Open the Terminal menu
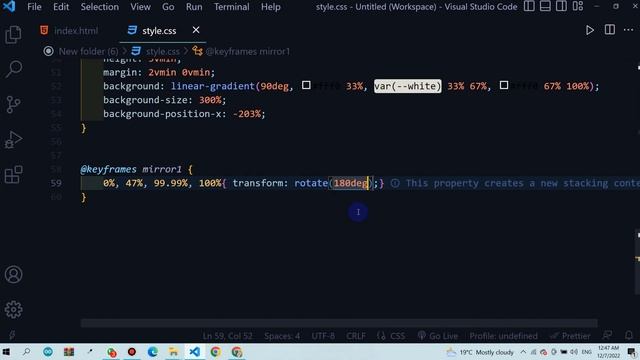 [231, 7]
